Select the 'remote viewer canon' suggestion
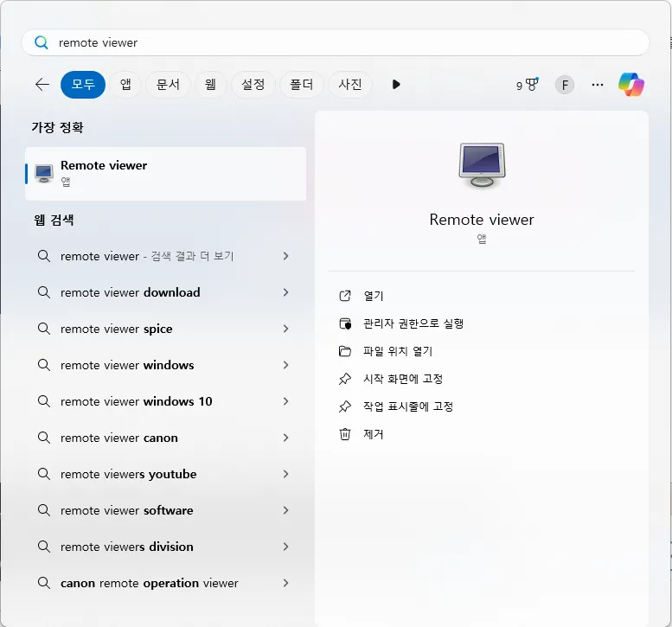Viewport: 672px width, 627px height. (x=165, y=438)
